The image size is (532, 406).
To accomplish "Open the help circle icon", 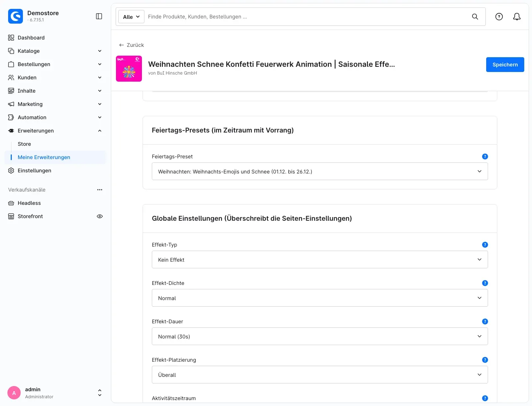I will pos(499,17).
